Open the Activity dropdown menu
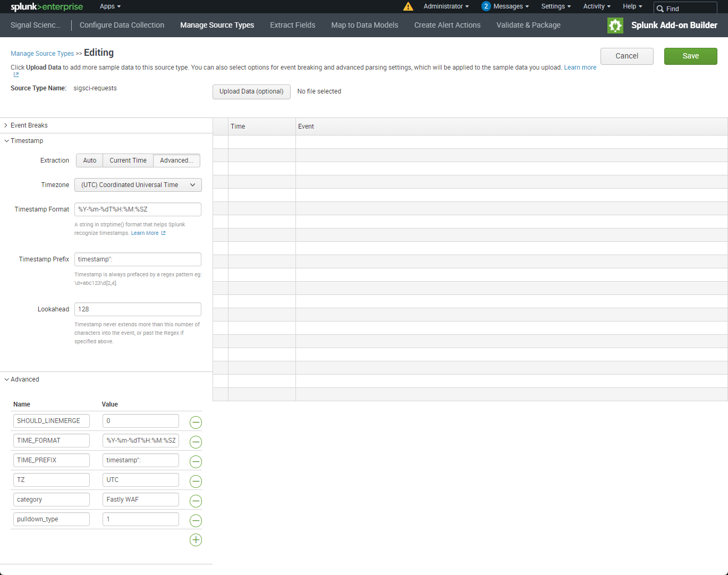The width and height of the screenshot is (728, 575). [597, 6]
